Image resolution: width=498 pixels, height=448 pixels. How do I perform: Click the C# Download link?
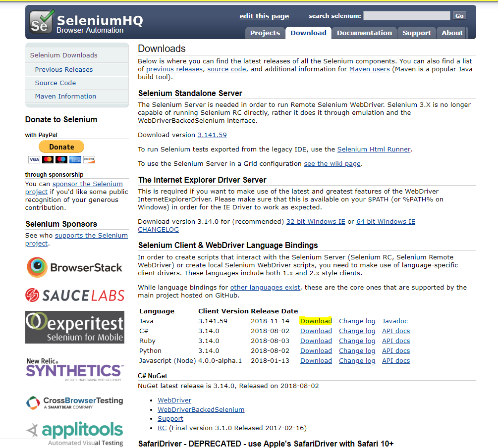(316, 331)
